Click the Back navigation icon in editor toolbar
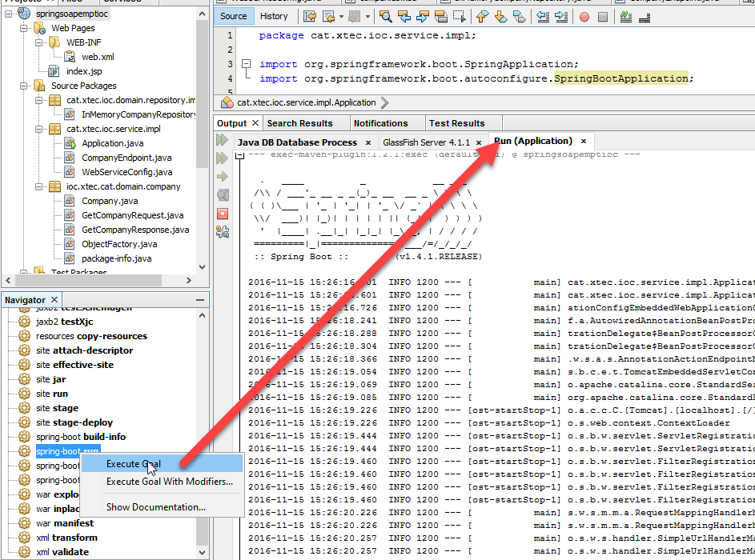This screenshot has height=560, width=755. point(329,17)
